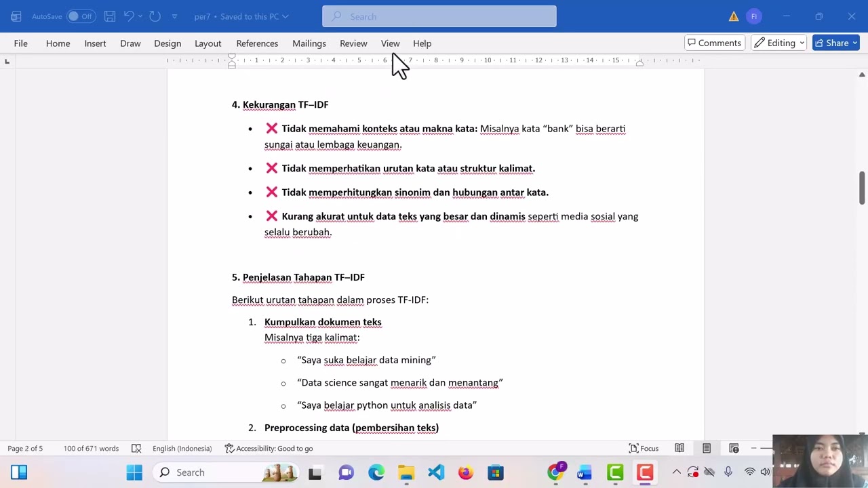The height and width of the screenshot is (488, 868).
Task: Open Teams Chat from the taskbar
Action: (x=347, y=472)
